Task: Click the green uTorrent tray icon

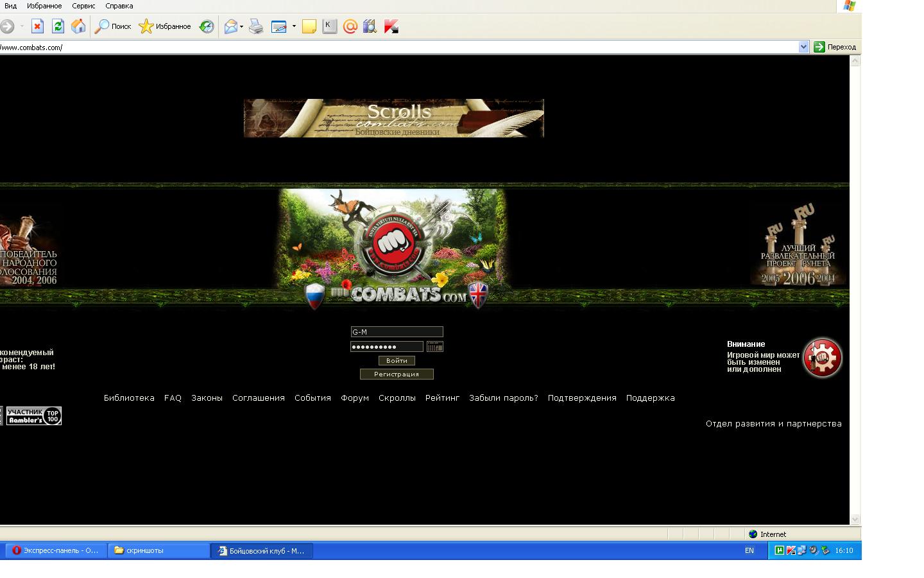Action: coord(780,550)
